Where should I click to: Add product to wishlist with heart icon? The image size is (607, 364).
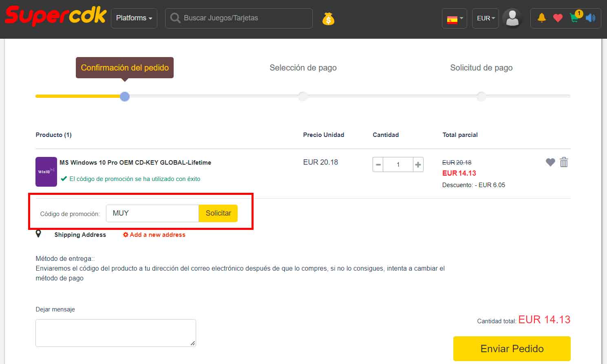550,162
